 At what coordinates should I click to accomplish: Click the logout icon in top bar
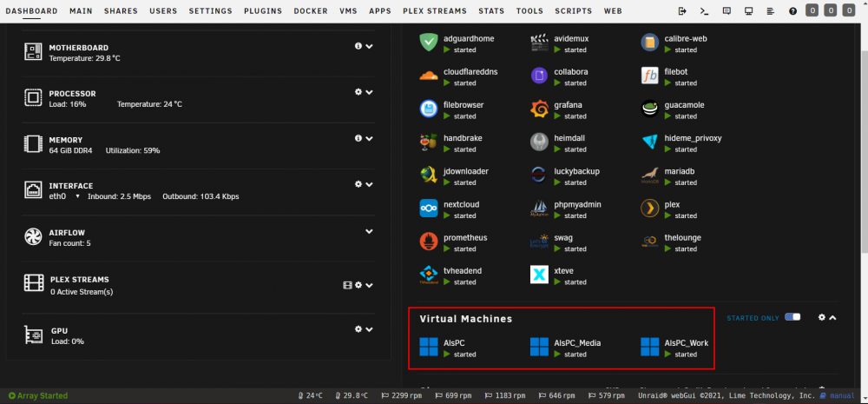682,10
